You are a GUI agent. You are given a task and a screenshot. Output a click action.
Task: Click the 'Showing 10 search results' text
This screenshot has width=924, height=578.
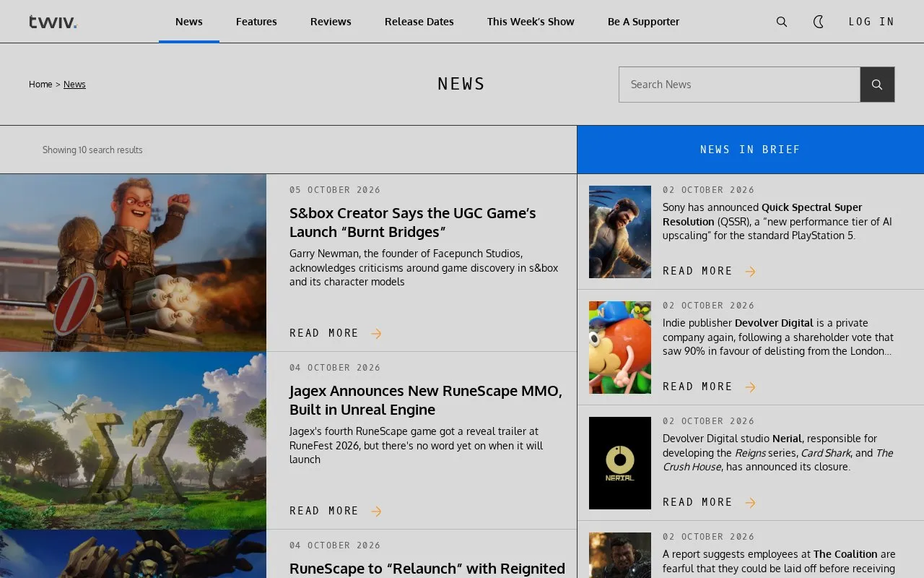pyautogui.click(x=92, y=150)
